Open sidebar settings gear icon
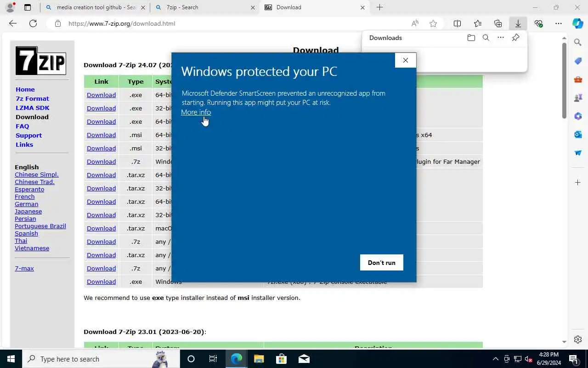The image size is (588, 368). click(x=578, y=339)
